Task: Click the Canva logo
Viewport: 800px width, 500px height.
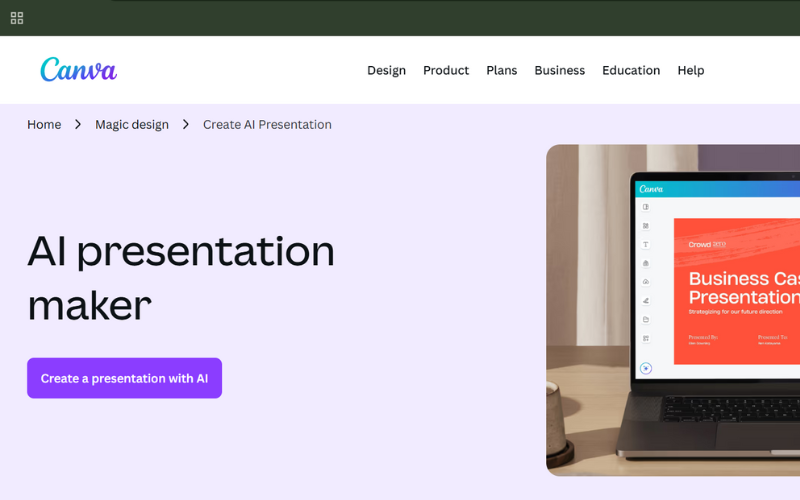Action: pyautogui.click(x=79, y=69)
